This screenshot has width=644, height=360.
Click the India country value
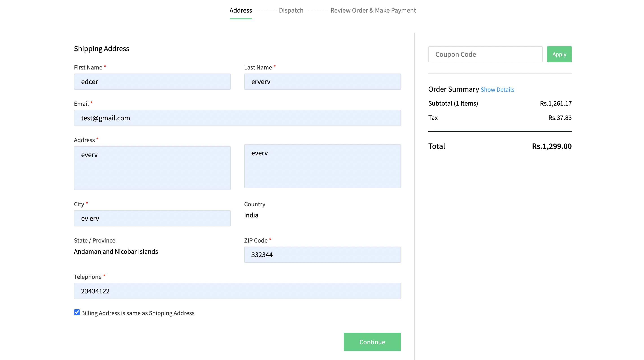(251, 215)
